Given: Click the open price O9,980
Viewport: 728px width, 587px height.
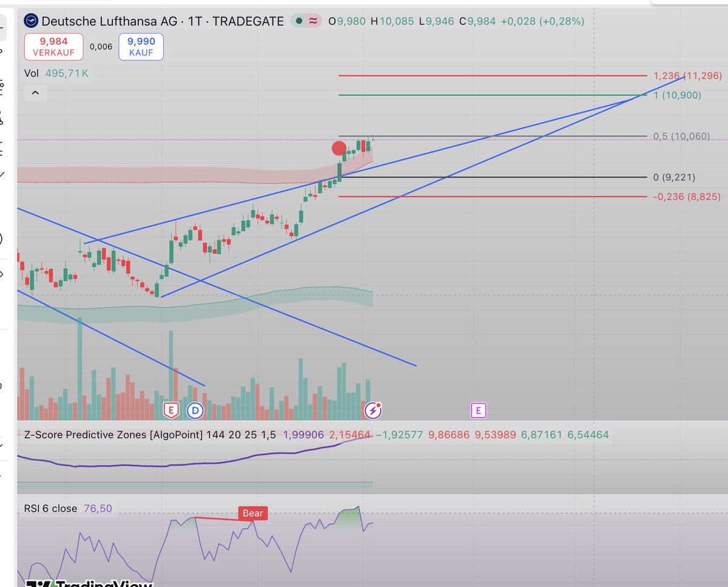Looking at the screenshot, I should [347, 21].
